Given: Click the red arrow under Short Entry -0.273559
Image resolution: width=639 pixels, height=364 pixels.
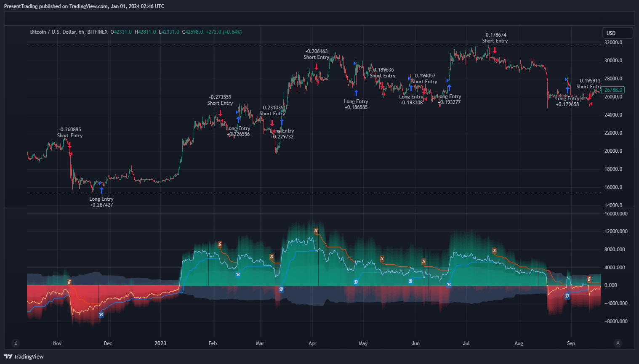Looking at the screenshot, I should click(x=220, y=113).
